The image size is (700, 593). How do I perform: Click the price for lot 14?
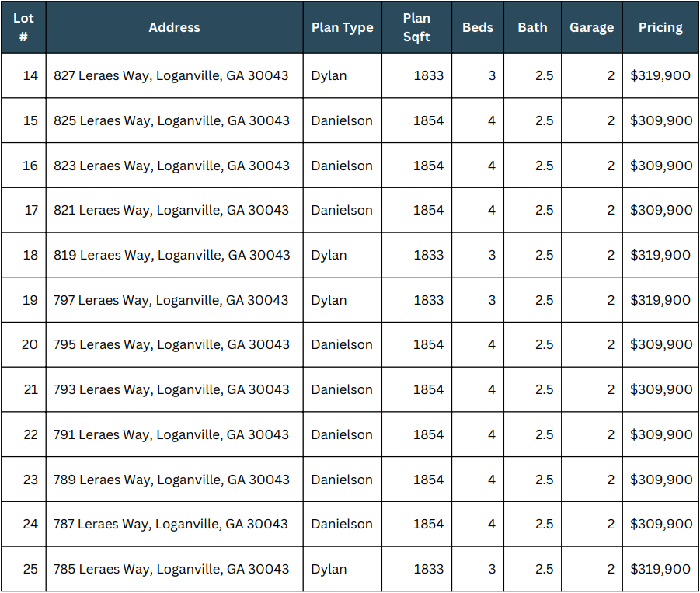coord(660,75)
